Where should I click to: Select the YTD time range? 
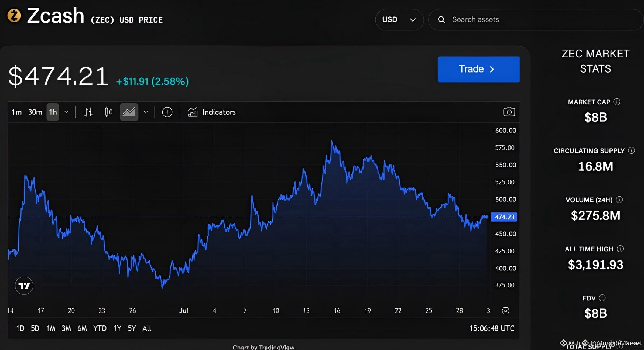100,328
